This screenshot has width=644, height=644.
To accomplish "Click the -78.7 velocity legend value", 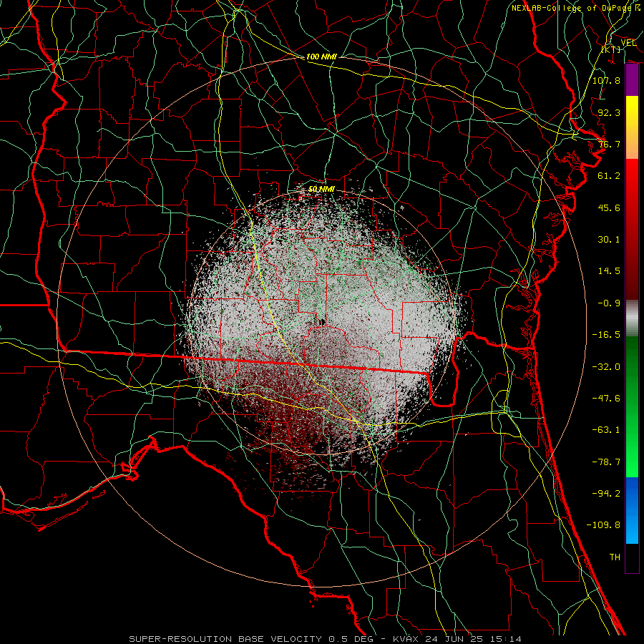I will point(606,462).
